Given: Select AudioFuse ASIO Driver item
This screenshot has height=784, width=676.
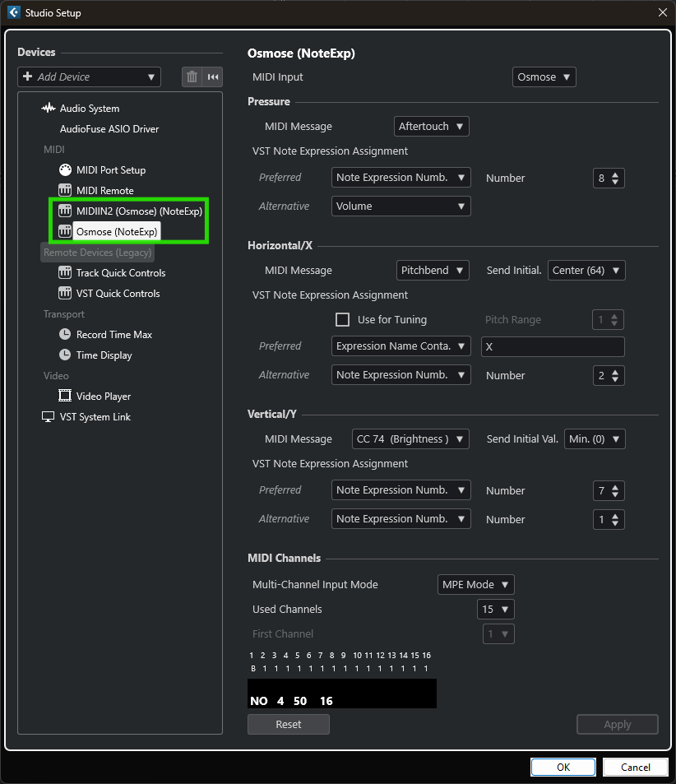Looking at the screenshot, I should (x=109, y=129).
